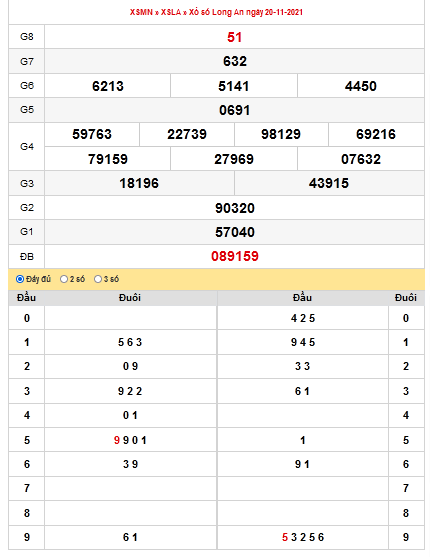
Task: Select the "Đầy đủ" radio option
Action: [x=20, y=279]
